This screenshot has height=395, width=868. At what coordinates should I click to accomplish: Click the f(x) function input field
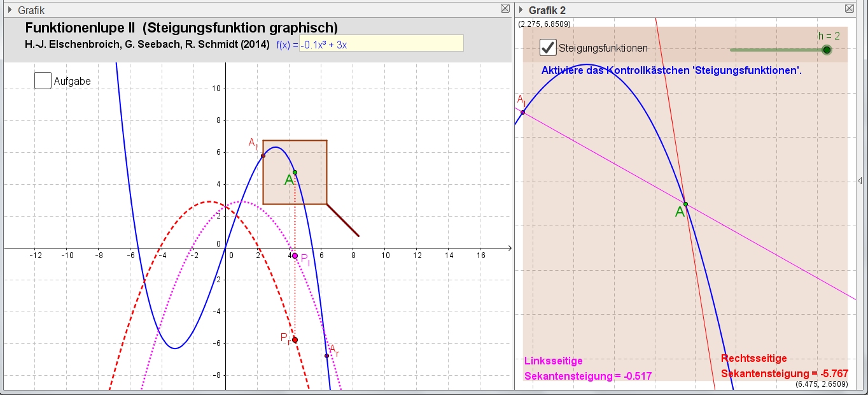click(381, 43)
